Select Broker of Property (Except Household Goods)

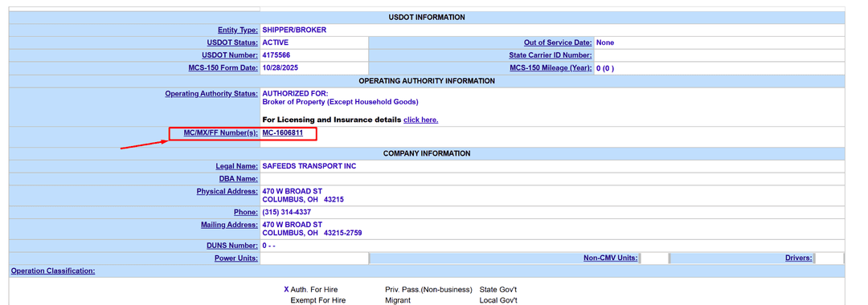[x=341, y=102]
